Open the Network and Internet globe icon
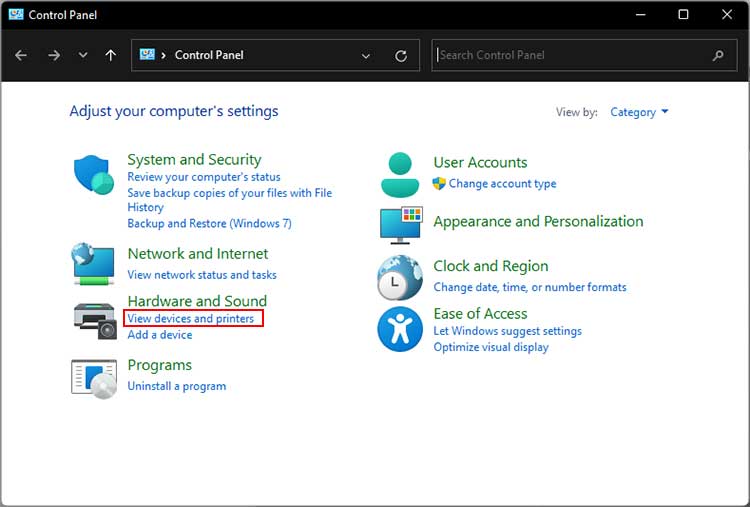Viewport: 750px width, 507px height. [94, 264]
